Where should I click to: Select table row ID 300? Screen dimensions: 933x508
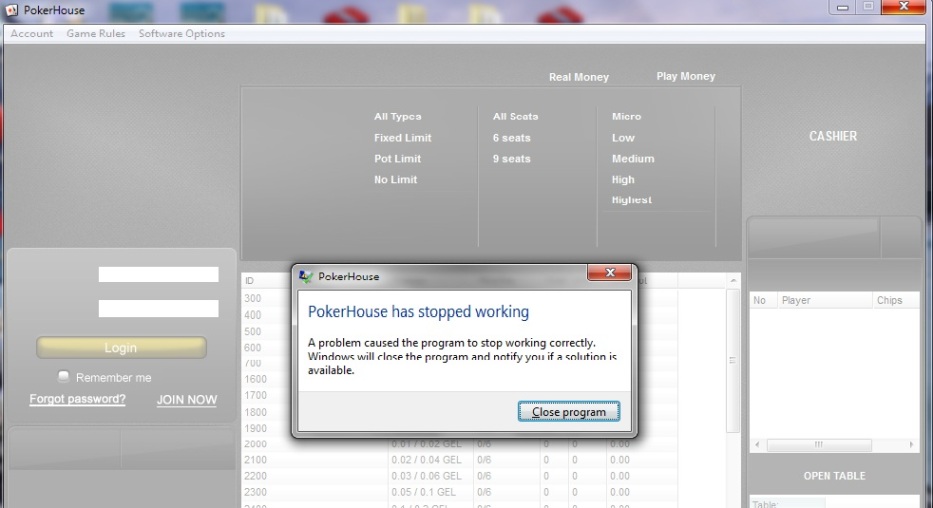pyautogui.click(x=252, y=298)
